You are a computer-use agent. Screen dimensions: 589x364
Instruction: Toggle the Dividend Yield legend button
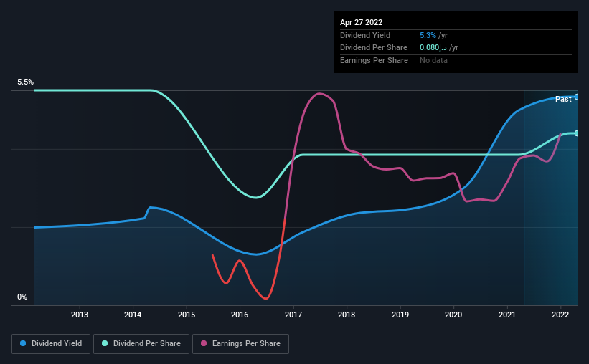click(51, 344)
